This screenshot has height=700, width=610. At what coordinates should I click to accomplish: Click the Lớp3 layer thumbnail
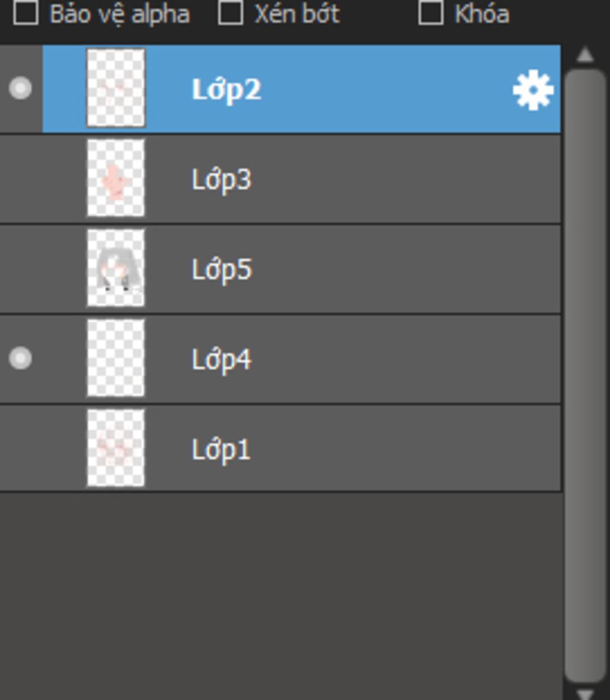pyautogui.click(x=116, y=178)
